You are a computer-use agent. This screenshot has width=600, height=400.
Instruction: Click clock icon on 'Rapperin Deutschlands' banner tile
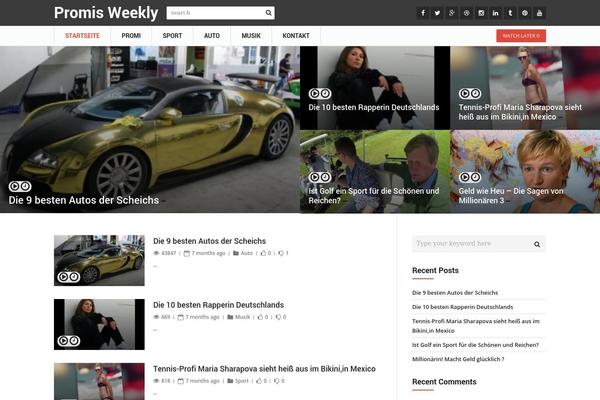tap(325, 93)
